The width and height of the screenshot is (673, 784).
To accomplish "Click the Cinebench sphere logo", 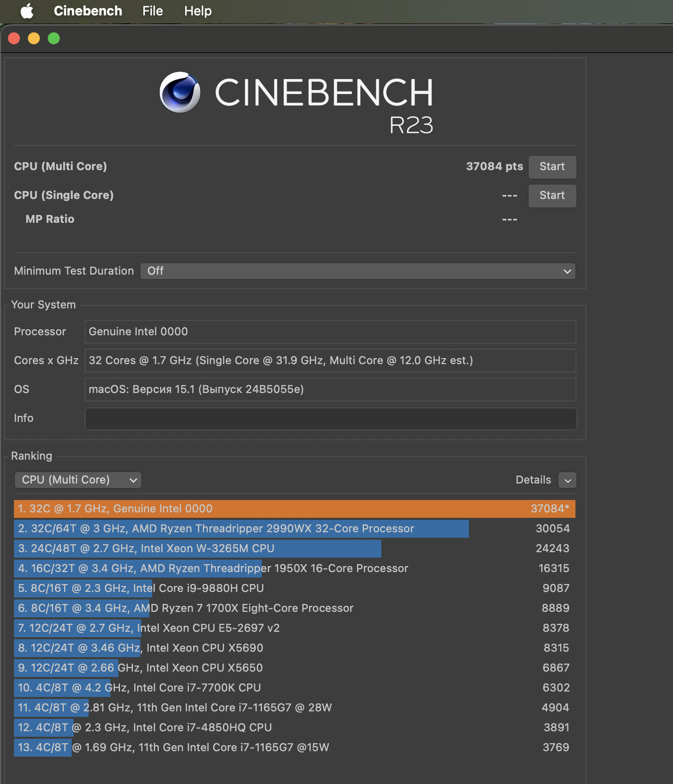I will (x=180, y=93).
